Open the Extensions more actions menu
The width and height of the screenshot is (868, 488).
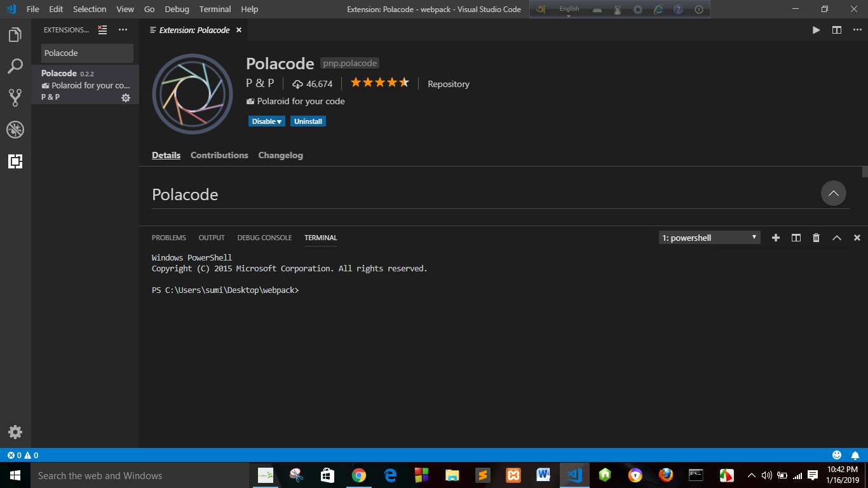pos(123,29)
